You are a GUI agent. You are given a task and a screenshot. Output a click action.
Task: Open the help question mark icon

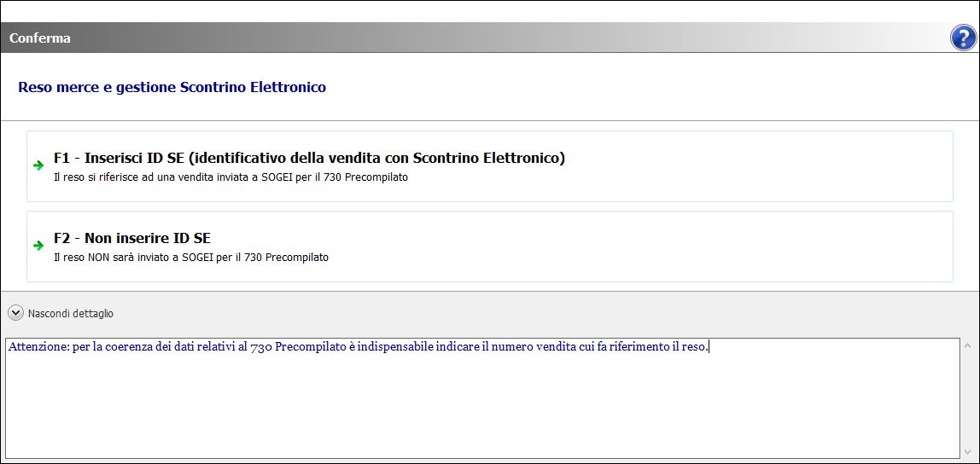pos(962,38)
